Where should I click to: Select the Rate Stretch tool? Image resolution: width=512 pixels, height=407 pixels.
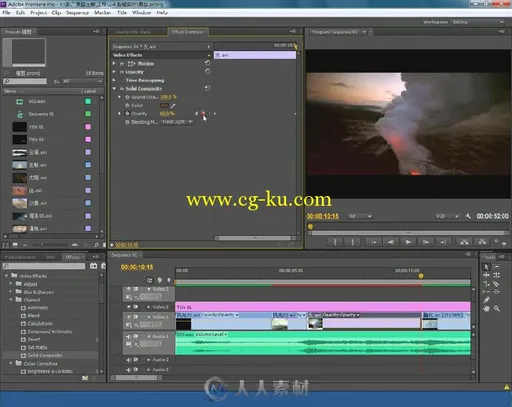tap(486, 284)
